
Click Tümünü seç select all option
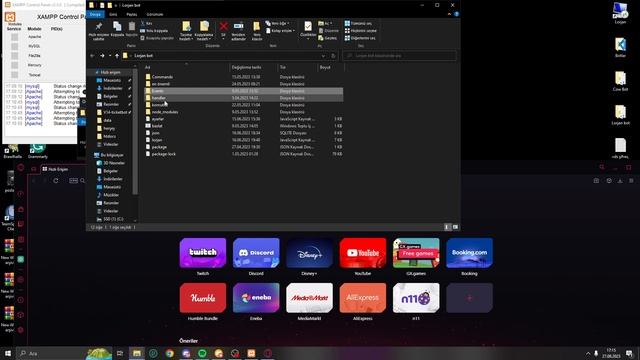tap(358, 23)
